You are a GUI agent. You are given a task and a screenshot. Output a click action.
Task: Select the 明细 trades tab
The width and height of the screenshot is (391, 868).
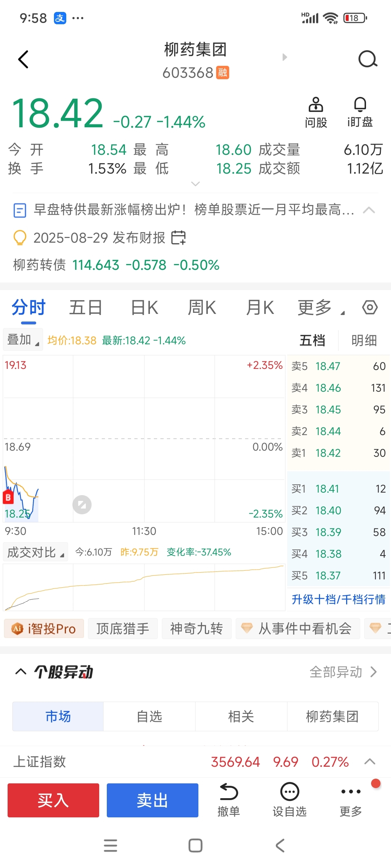(364, 340)
